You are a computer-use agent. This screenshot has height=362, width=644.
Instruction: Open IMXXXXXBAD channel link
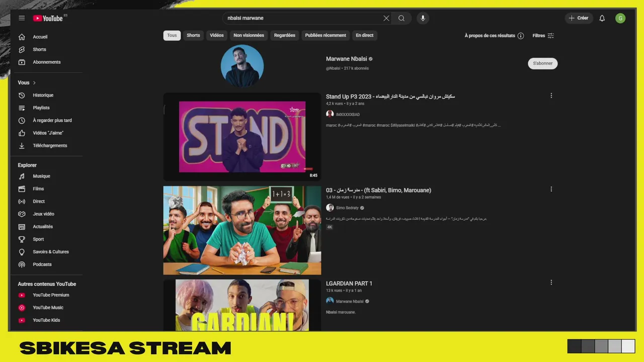[x=348, y=115]
